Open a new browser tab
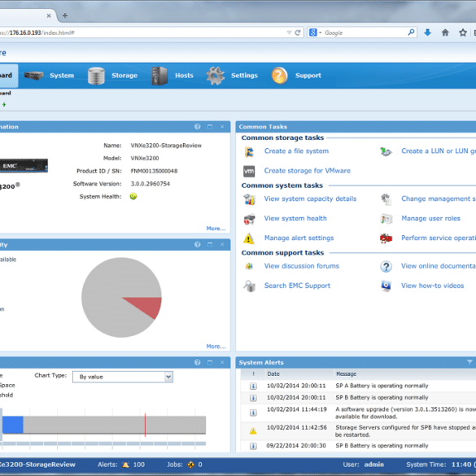Screen dimensions: 476x476 [x=65, y=15]
